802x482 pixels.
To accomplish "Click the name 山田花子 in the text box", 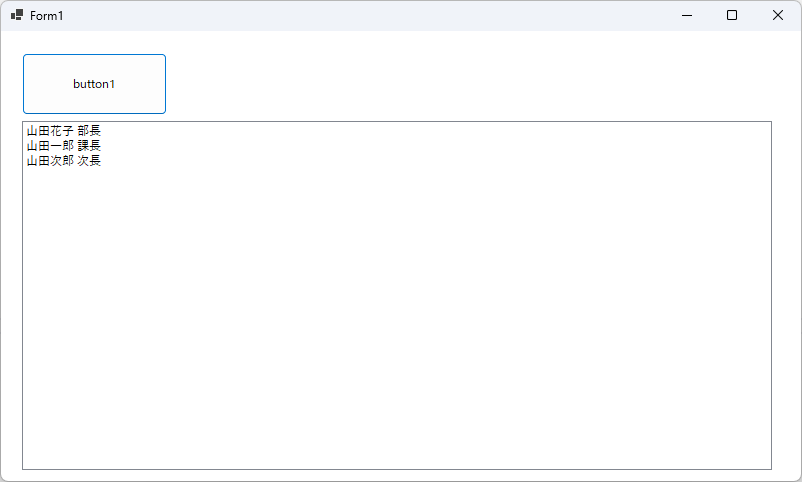I will pyautogui.click(x=50, y=131).
